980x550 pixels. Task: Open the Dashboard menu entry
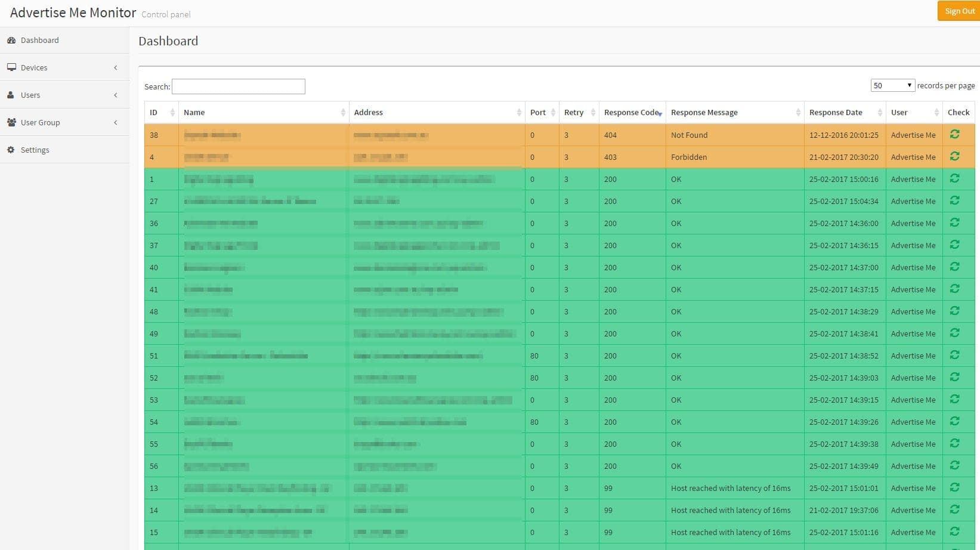point(40,40)
